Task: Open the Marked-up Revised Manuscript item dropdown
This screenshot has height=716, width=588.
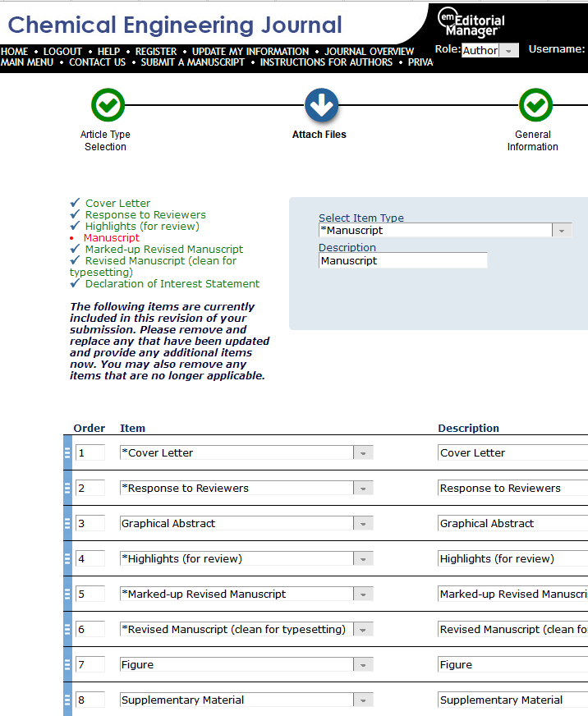Action: point(363,594)
